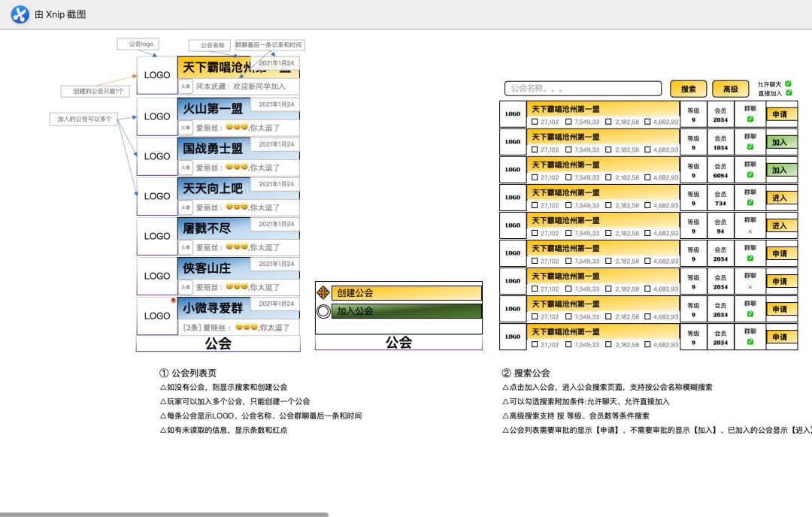Click the 冈本武藏：欢迎新同学加入 message
812x517 pixels.
click(241, 86)
